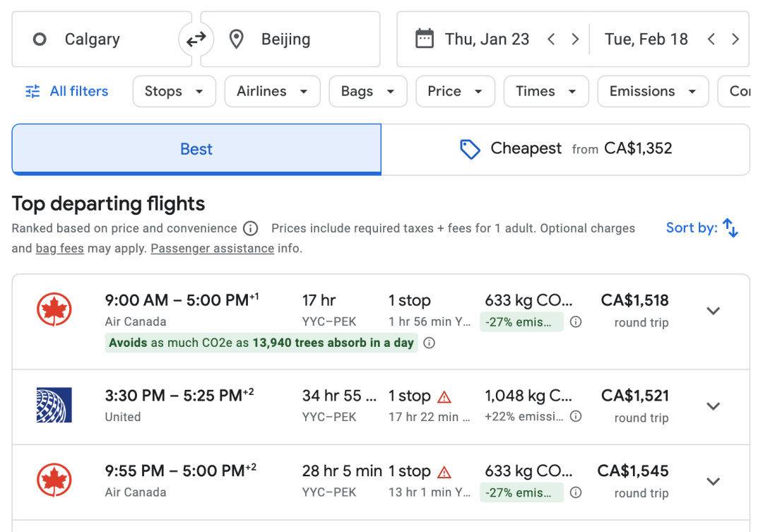The width and height of the screenshot is (763, 532).
Task: Click the sort by arrows icon
Action: coord(731,228)
